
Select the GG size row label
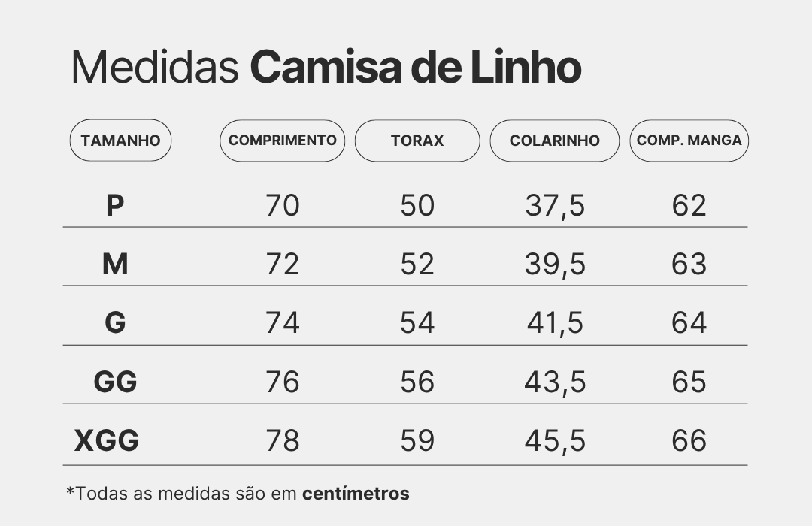pyautogui.click(x=115, y=382)
